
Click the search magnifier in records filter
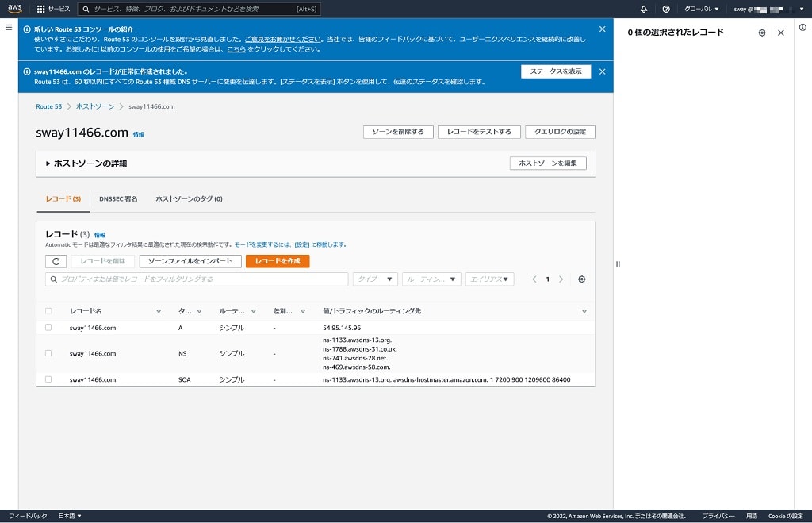point(53,279)
